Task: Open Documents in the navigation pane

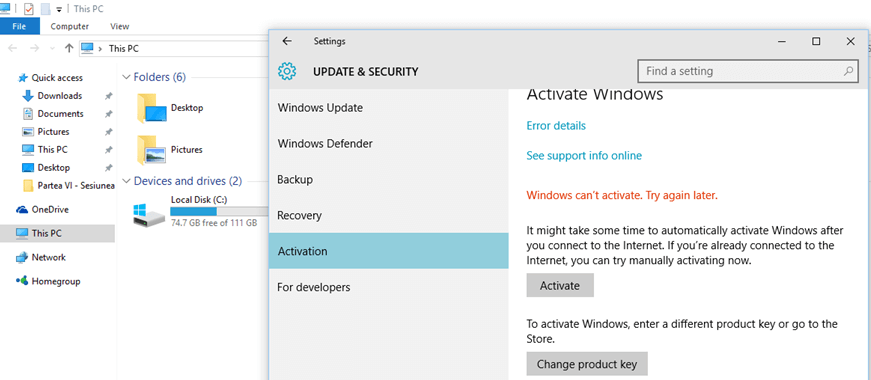Action: [61, 113]
